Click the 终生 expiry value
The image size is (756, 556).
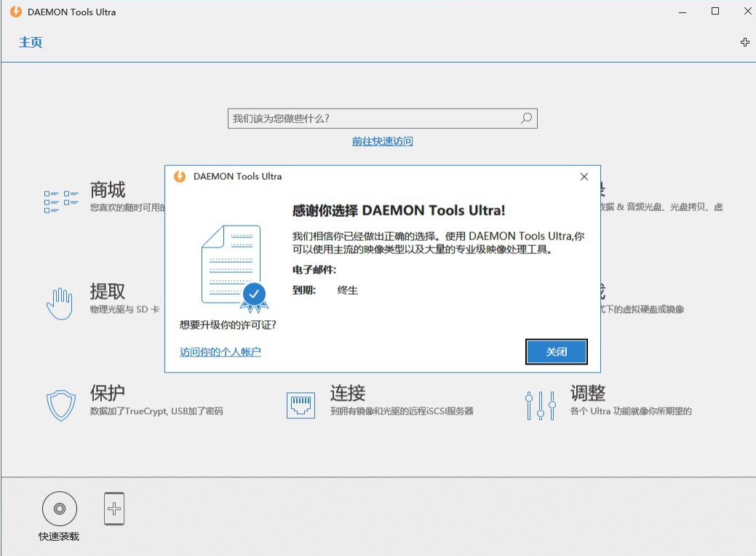point(348,290)
